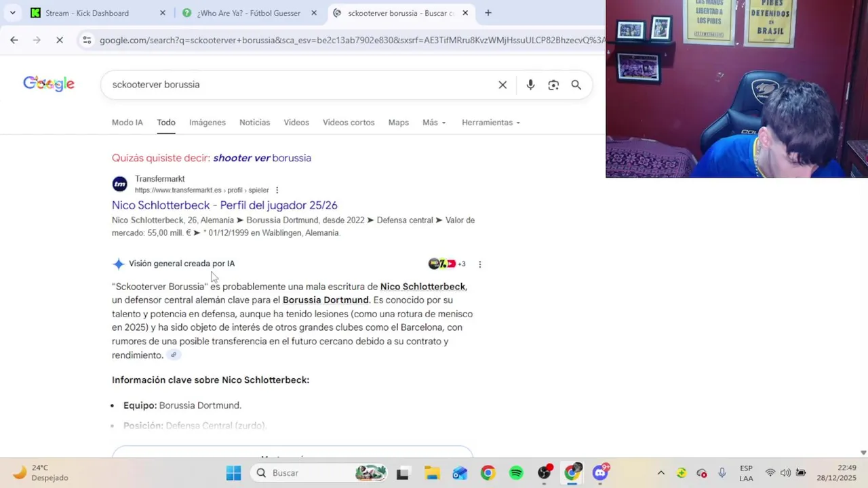Switch to Noticias results
Screen dimensions: 868x488
pos(254,123)
